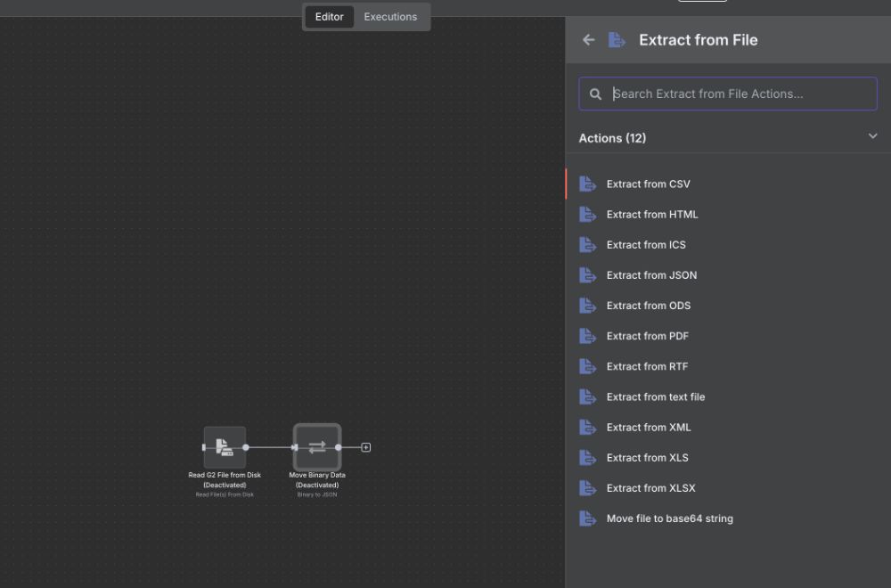Select the Extract from CSV action icon

tap(587, 184)
